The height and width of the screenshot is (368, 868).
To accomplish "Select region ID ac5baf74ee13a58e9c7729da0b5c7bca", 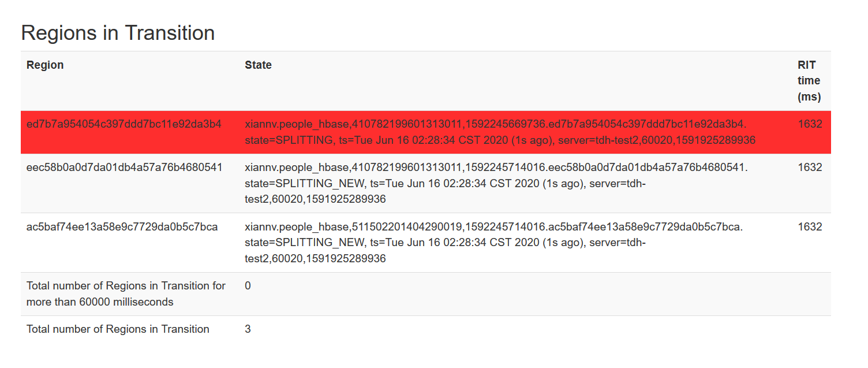I will click(x=122, y=226).
